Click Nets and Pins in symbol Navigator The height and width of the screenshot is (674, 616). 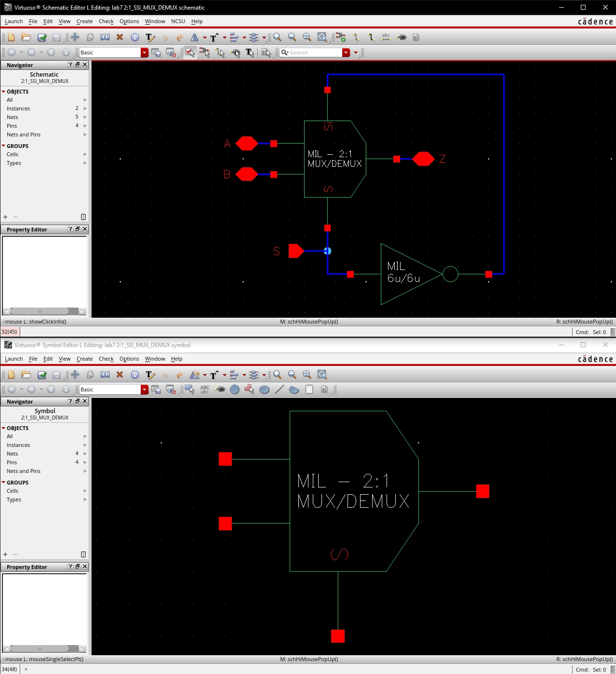[24, 471]
